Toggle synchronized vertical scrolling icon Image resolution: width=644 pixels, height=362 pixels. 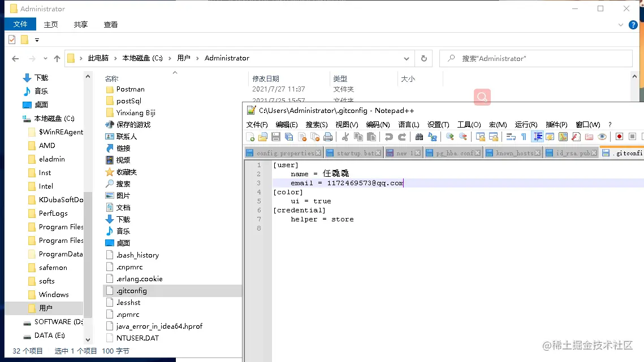[480, 137]
